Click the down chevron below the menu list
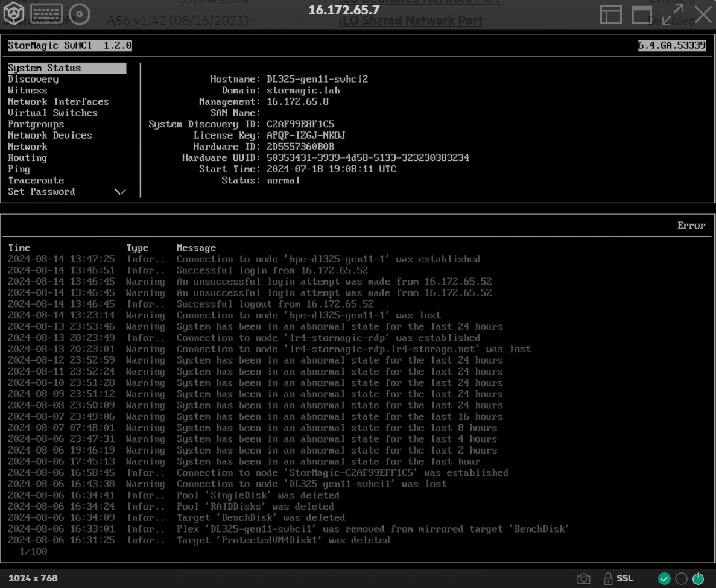The width and height of the screenshot is (716, 588). pyautogui.click(x=120, y=192)
